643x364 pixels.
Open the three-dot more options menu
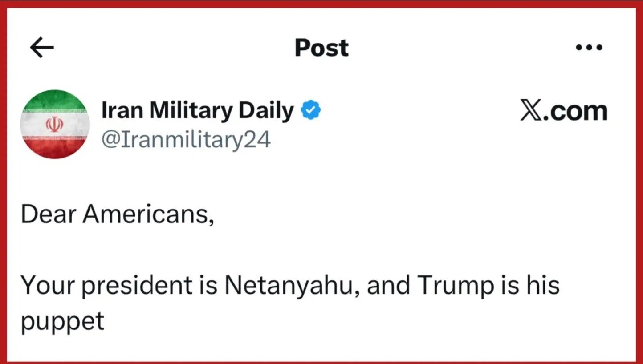click(589, 47)
